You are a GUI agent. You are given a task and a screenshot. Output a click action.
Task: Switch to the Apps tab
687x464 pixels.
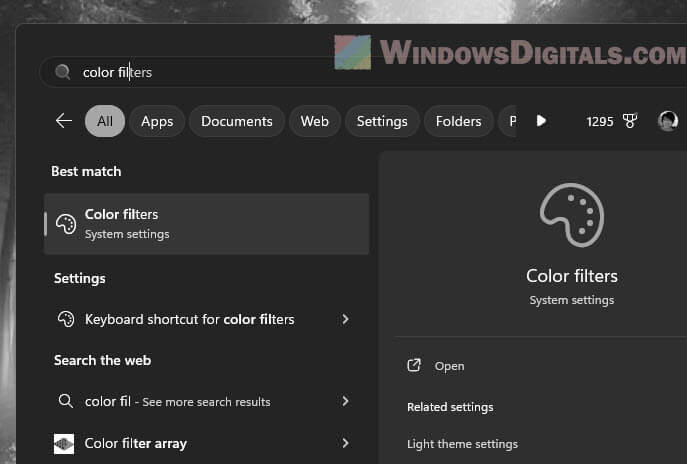point(157,121)
